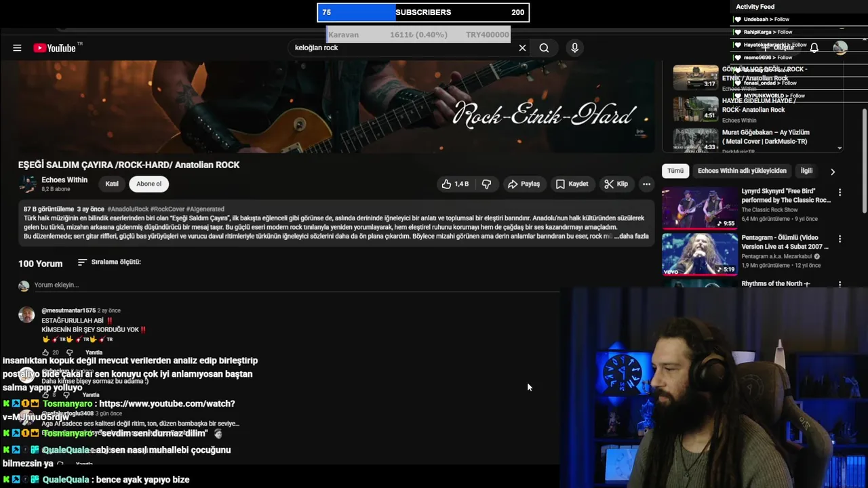868x488 pixels.
Task: Start voice search with microphone icon
Action: pos(574,48)
